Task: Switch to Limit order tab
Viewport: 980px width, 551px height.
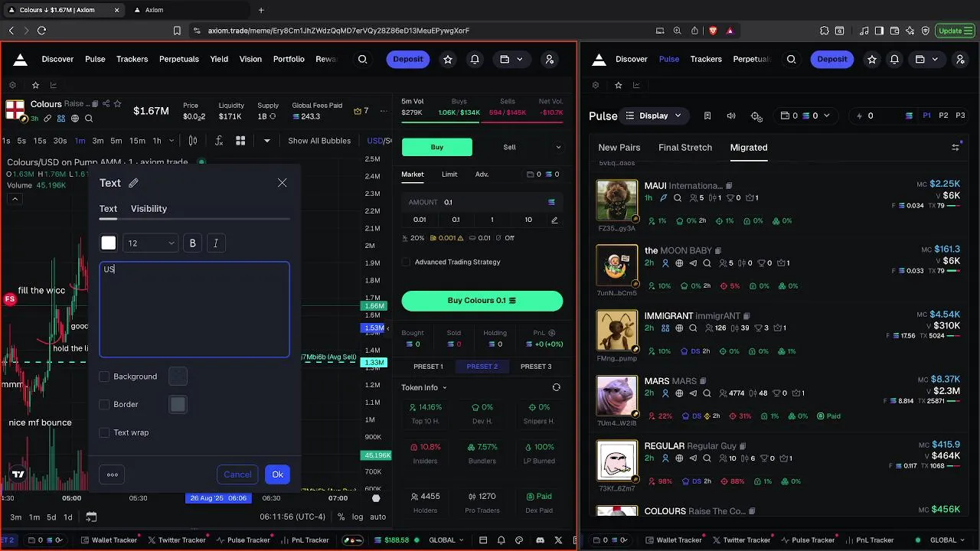Action: point(449,174)
